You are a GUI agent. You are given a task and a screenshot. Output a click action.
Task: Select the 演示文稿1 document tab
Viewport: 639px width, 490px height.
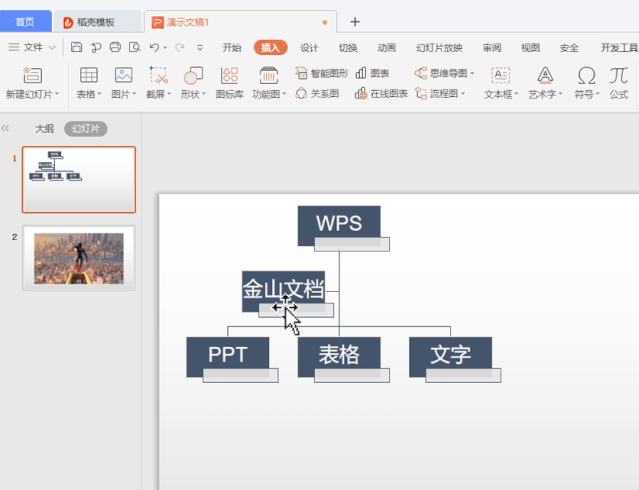(240, 22)
